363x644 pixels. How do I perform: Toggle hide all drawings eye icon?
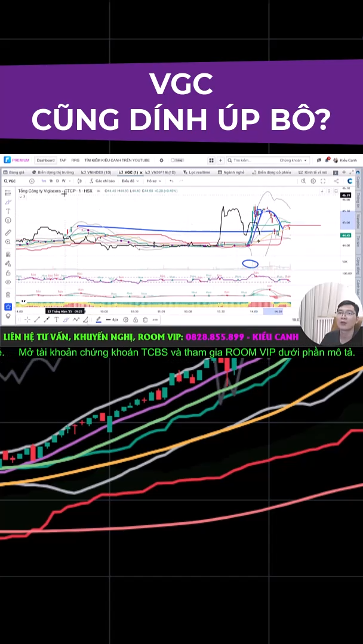[8, 282]
